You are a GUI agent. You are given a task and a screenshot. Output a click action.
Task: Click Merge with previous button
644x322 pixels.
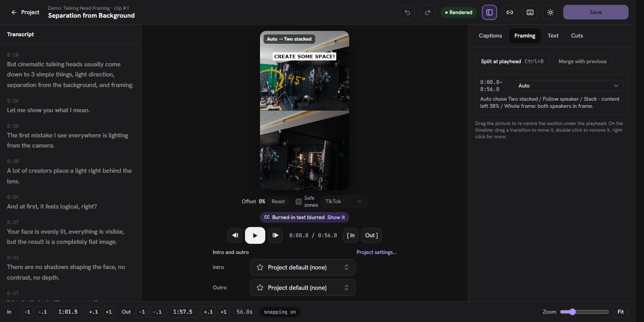(583, 61)
